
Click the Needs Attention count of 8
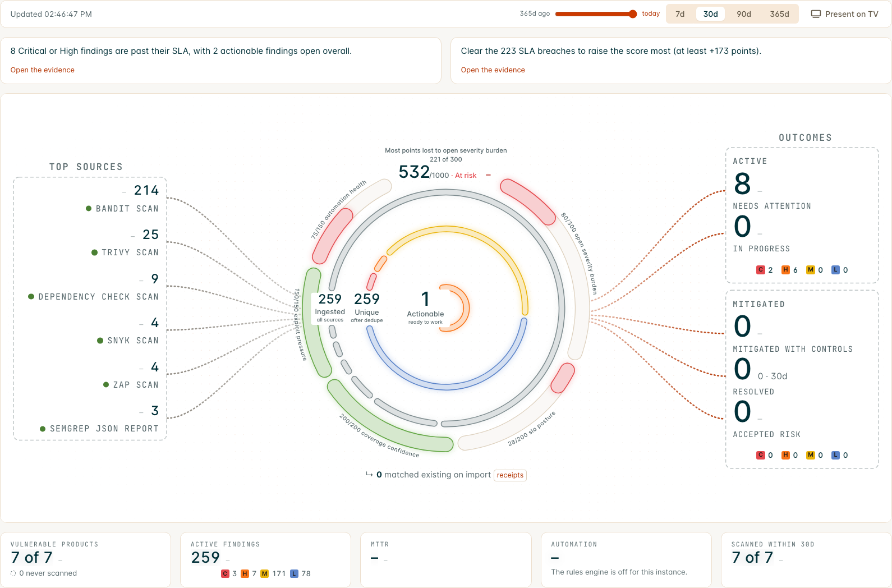point(742,184)
